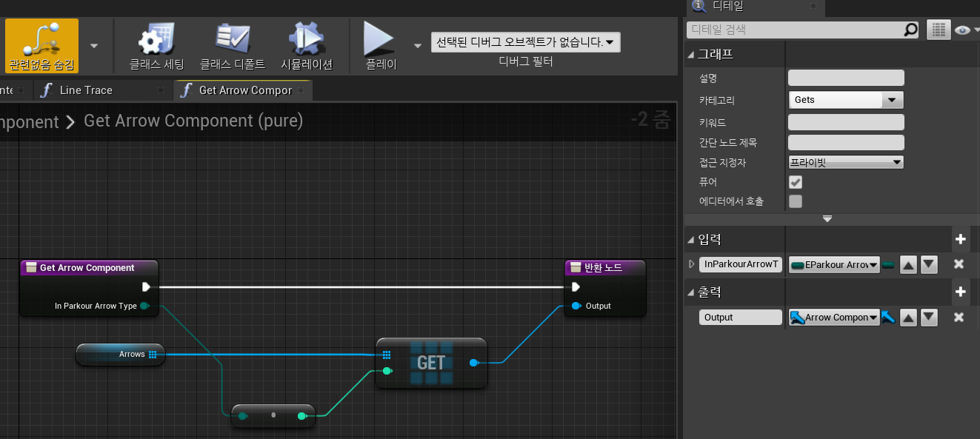Viewport: 980px width, 439px height.
Task: Click the Compact Node Title (간단 노드 제목) field
Action: tap(846, 142)
